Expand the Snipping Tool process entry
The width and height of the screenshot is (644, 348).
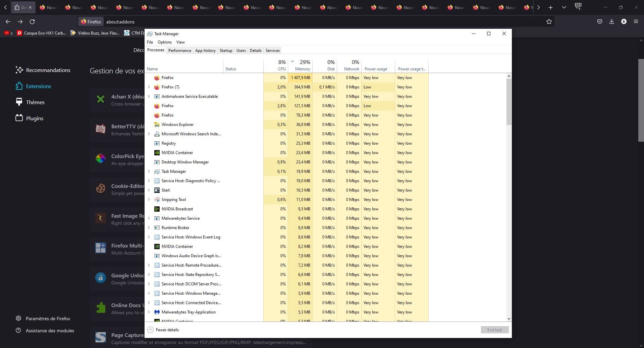149,200
